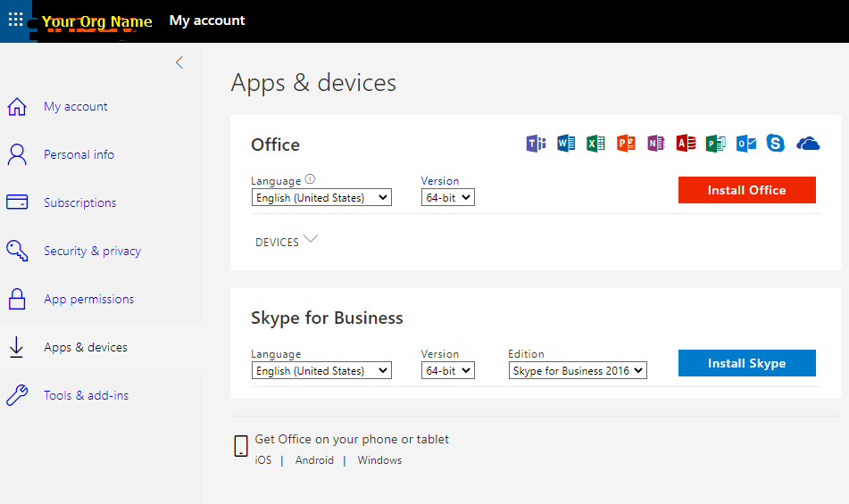Click the Access app icon
This screenshot has width=849, height=504.
click(686, 144)
